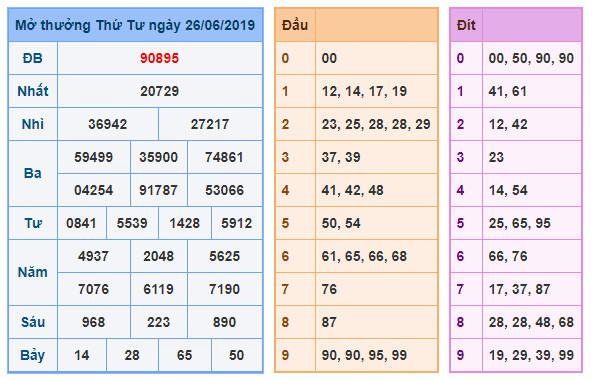Click Đầu values '50, 54'
Image resolution: width=593 pixels, height=379 pixels.
(x=341, y=223)
